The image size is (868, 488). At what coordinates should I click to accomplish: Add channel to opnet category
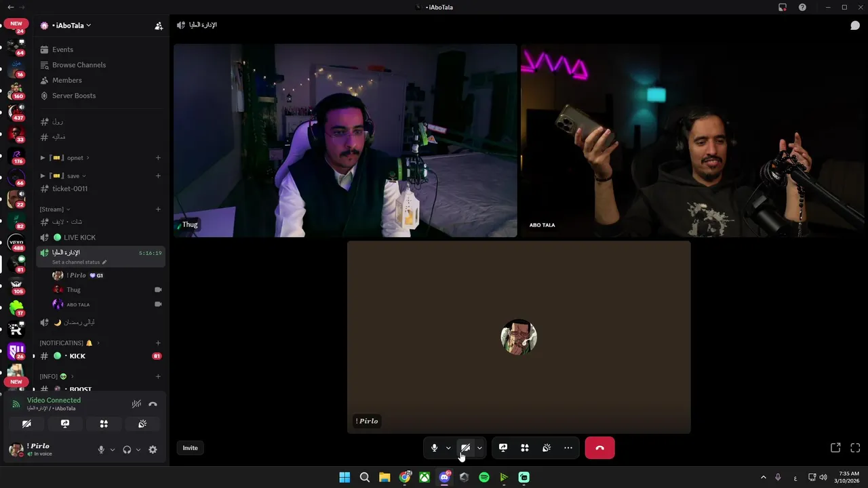tap(158, 158)
